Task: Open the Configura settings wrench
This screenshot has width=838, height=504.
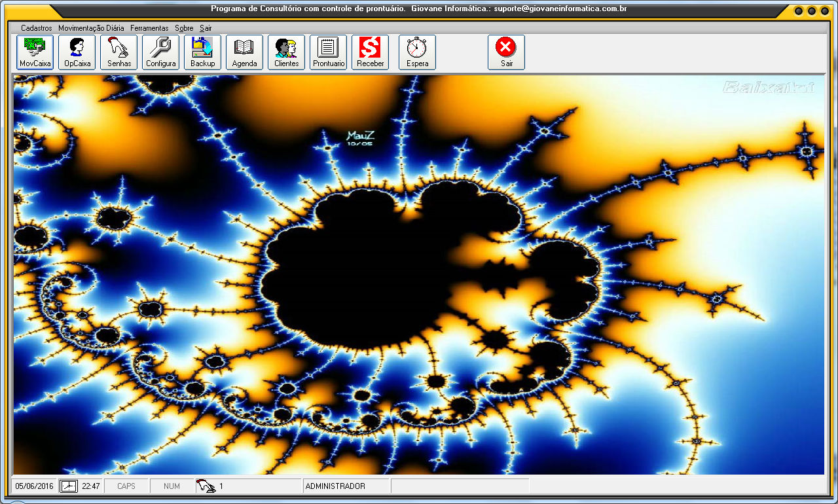Action: tap(161, 52)
